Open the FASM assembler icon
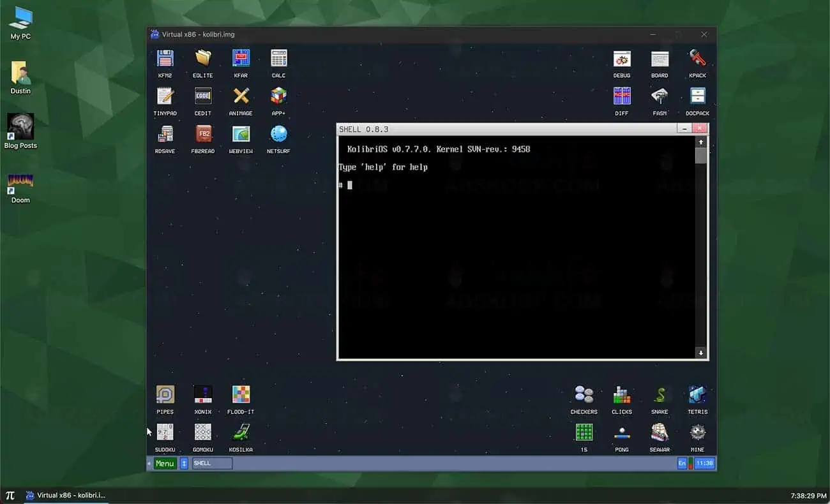This screenshot has width=830, height=504. [x=660, y=97]
